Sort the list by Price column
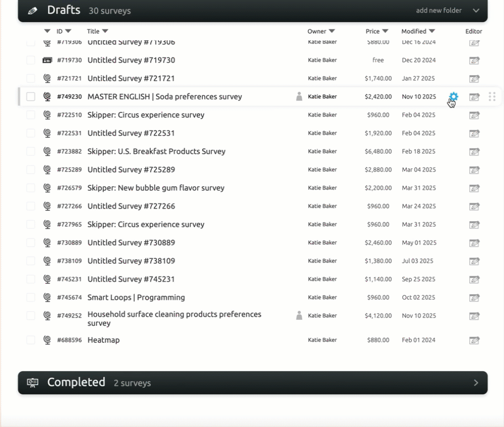The image size is (504, 427). [376, 32]
